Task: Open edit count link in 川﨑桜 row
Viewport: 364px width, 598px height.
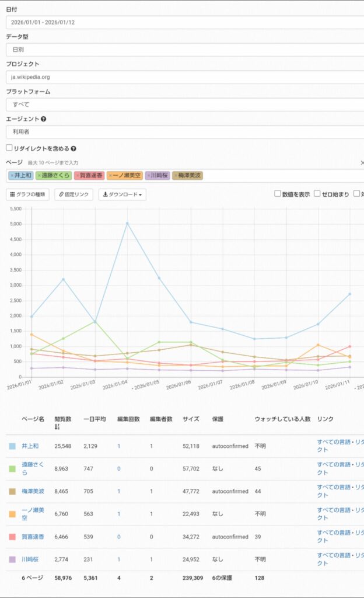Action: tap(119, 559)
